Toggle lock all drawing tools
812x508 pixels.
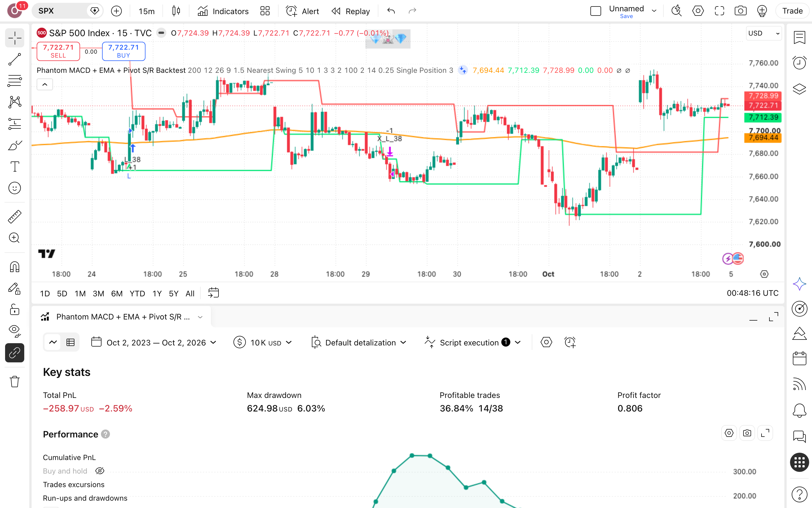click(x=14, y=309)
